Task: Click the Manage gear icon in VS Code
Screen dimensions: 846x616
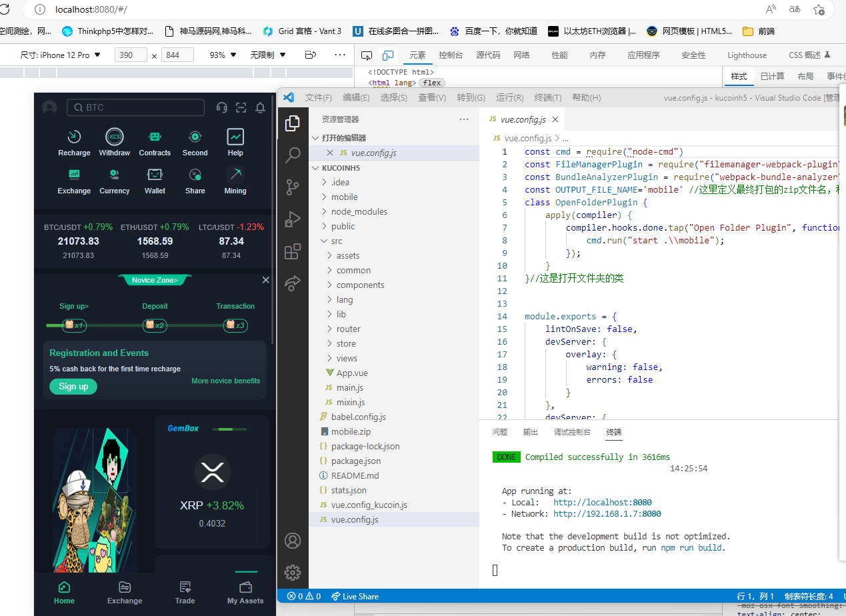Action: click(293, 572)
